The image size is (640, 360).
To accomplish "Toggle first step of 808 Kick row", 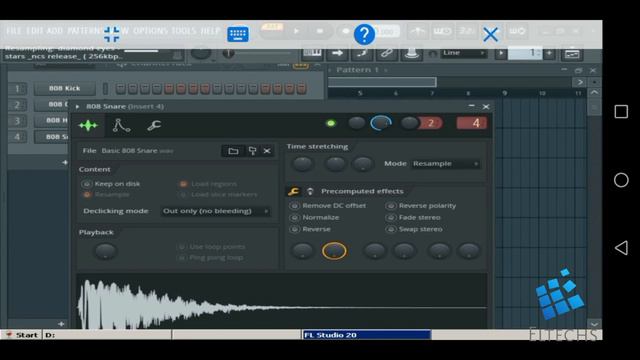I will [x=120, y=88].
